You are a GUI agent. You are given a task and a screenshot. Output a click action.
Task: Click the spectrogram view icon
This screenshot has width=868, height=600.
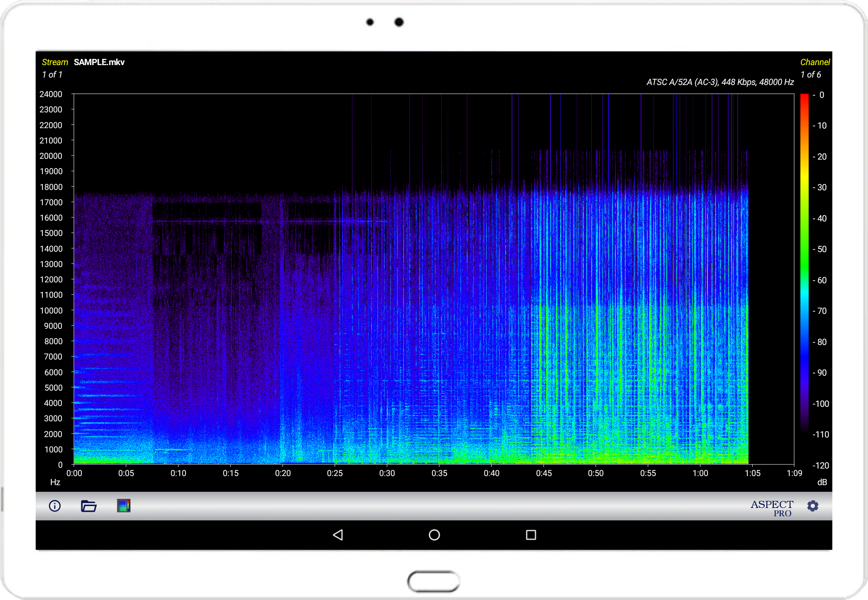pyautogui.click(x=124, y=506)
